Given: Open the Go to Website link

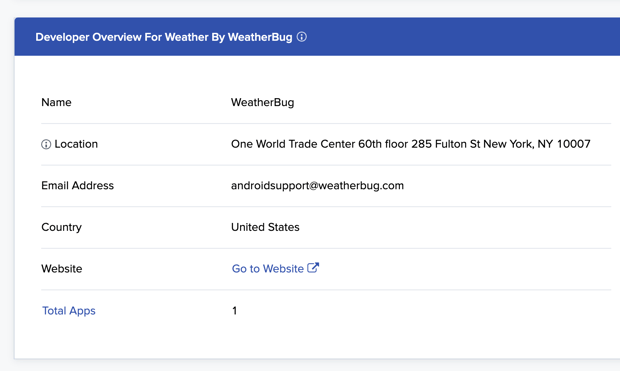Looking at the screenshot, I should point(275,269).
